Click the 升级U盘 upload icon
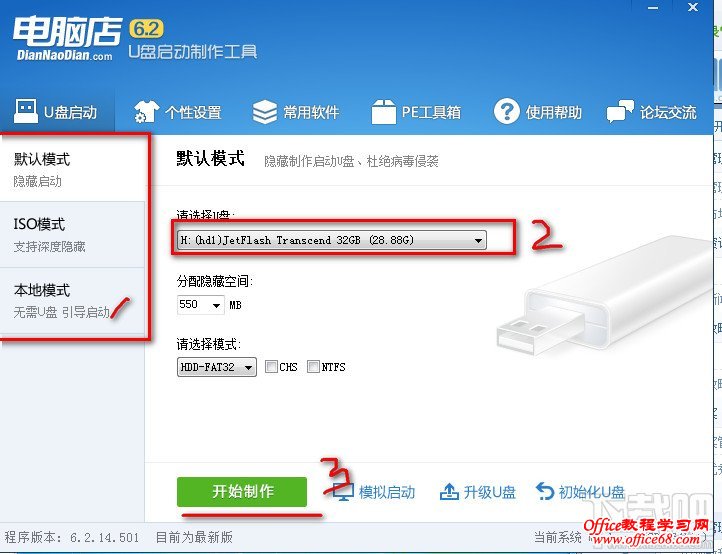The image size is (722, 554). tap(449, 491)
